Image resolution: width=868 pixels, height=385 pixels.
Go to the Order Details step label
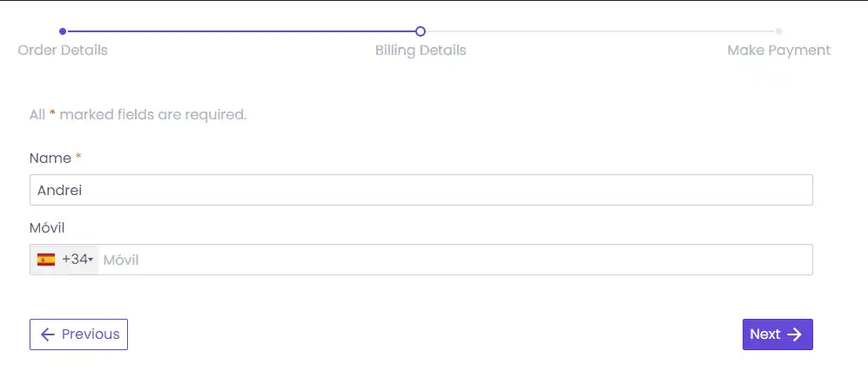coord(63,51)
